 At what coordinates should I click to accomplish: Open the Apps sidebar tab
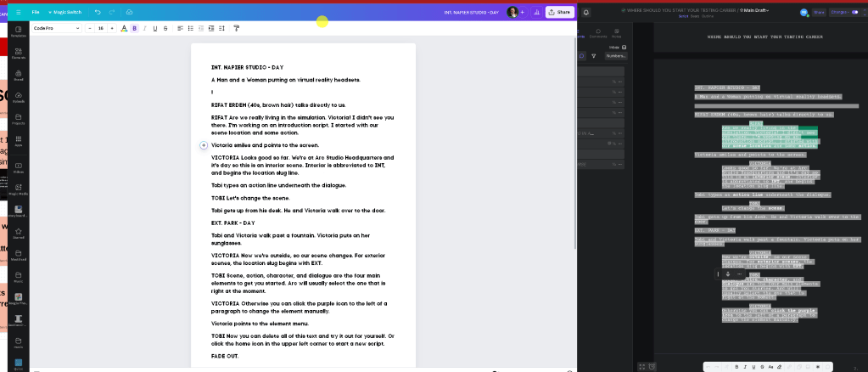tap(19, 141)
